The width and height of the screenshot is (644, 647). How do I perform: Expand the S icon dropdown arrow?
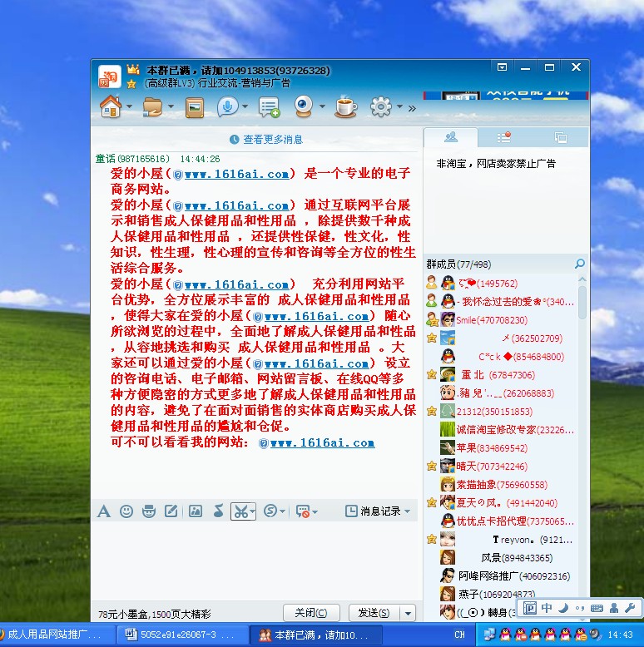[x=282, y=511]
